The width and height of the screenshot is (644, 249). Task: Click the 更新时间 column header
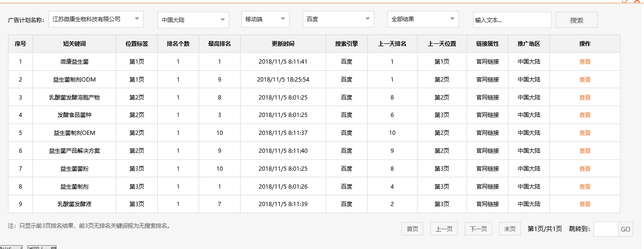click(283, 43)
